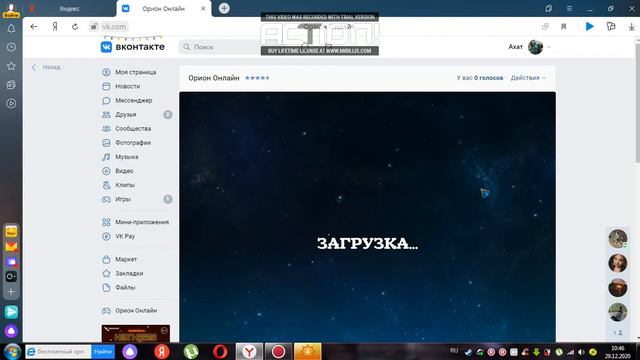Open the browser hamburger menu

click(x=569, y=9)
